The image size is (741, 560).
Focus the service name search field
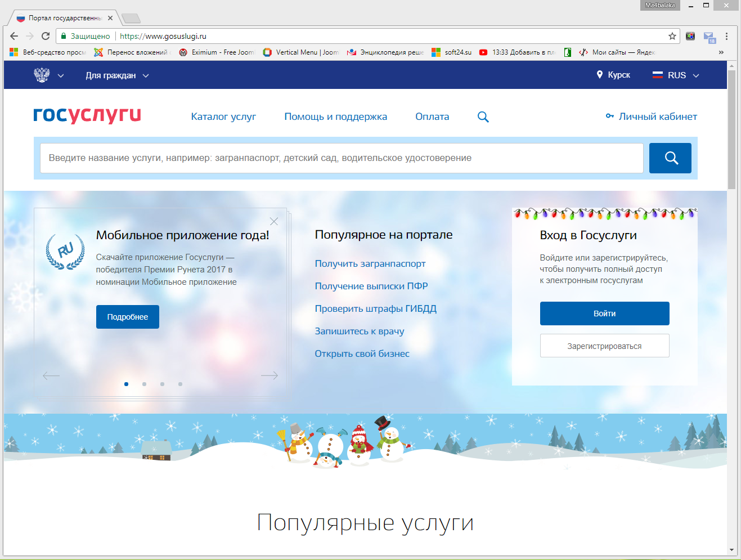(342, 158)
